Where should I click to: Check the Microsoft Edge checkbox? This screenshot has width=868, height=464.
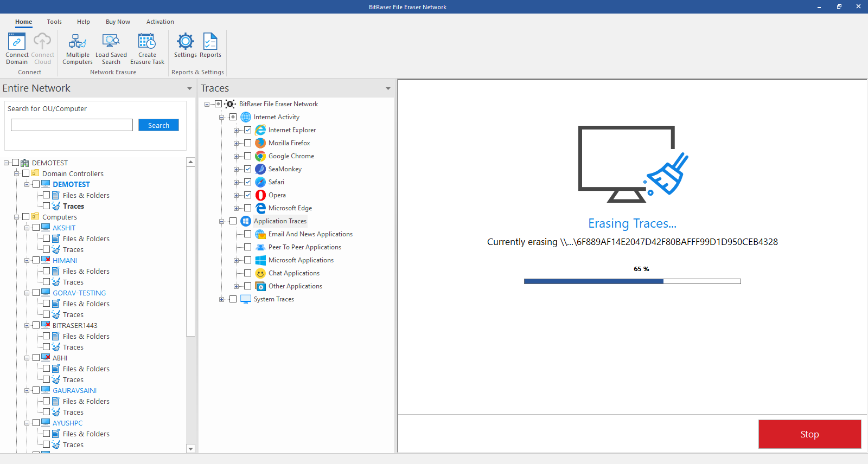click(248, 208)
